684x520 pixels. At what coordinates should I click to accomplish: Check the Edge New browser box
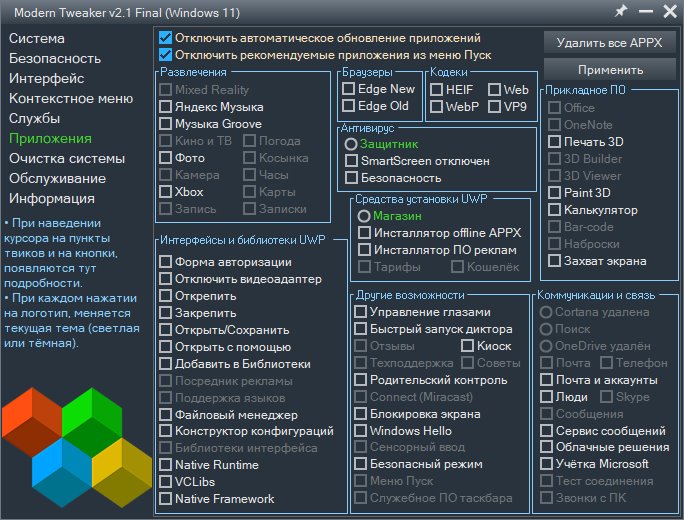pyautogui.click(x=349, y=89)
